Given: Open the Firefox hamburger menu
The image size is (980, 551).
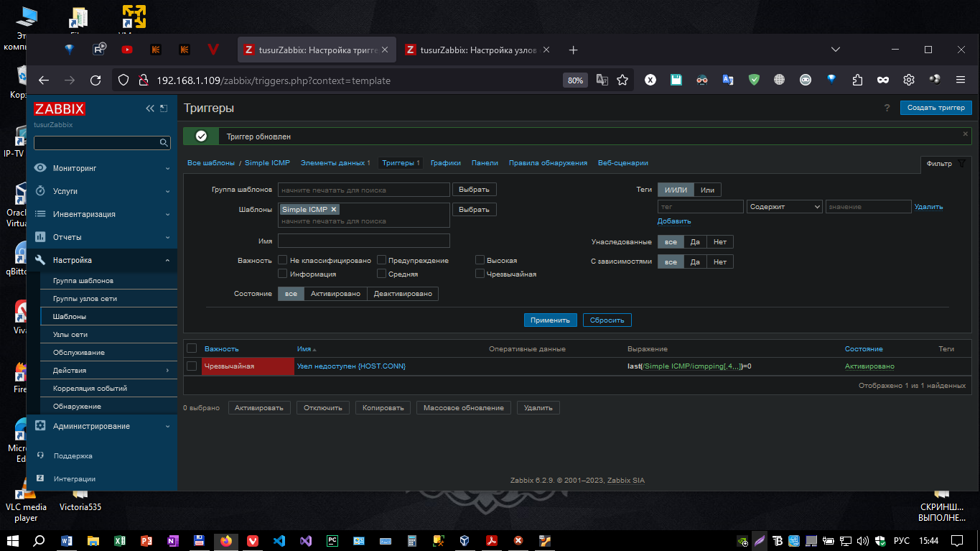Looking at the screenshot, I should 961,80.
